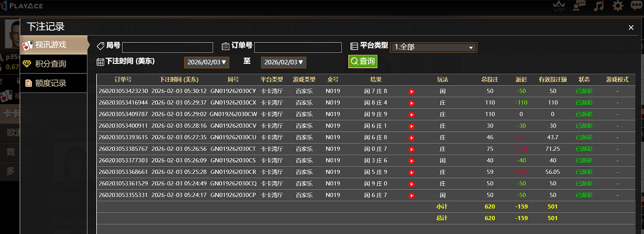Play video replay for round GN019262030CP
Viewport: 644px width, 234px height.
412,195
